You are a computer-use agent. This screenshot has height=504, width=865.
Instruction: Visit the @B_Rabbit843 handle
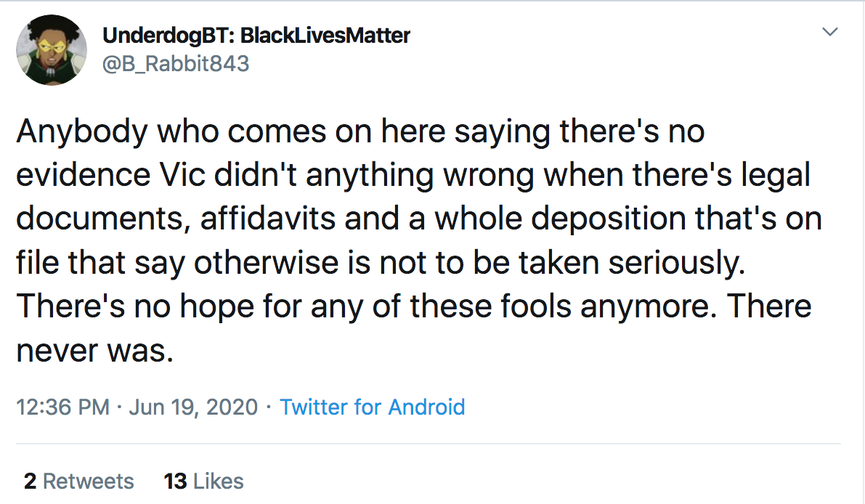tap(176, 64)
